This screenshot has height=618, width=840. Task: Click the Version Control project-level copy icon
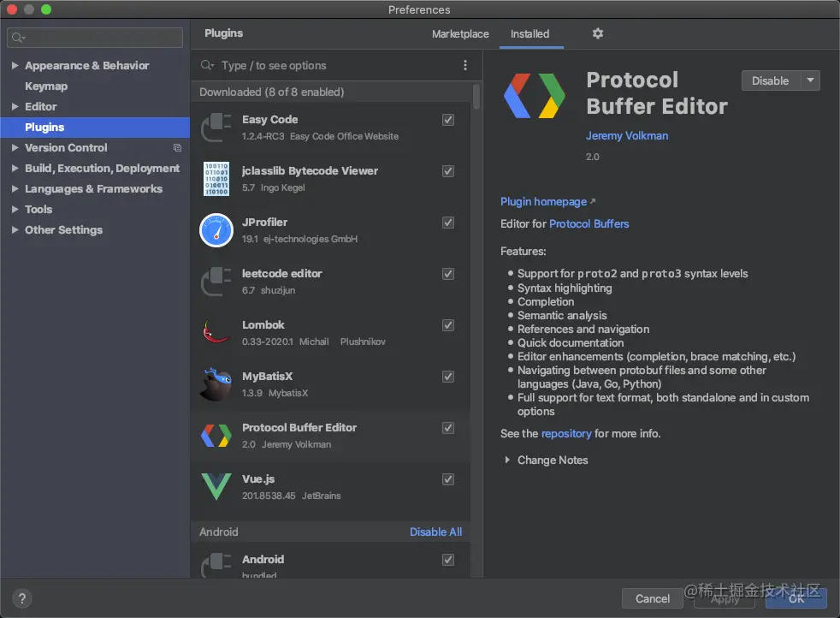pos(177,148)
